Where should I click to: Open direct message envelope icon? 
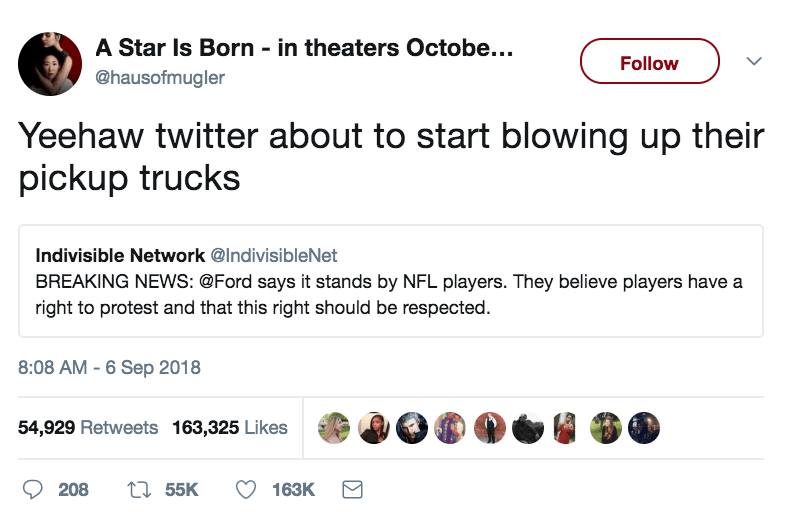(351, 489)
